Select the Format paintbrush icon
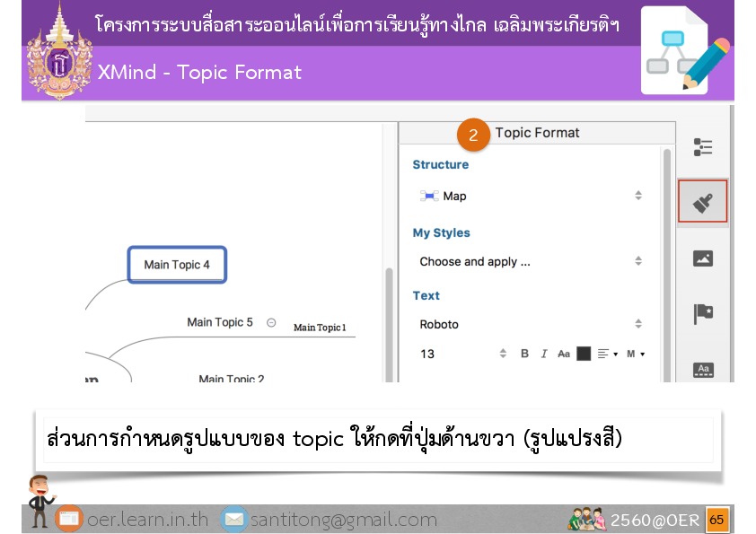Viewport: 756px width, 534px height. click(x=702, y=203)
